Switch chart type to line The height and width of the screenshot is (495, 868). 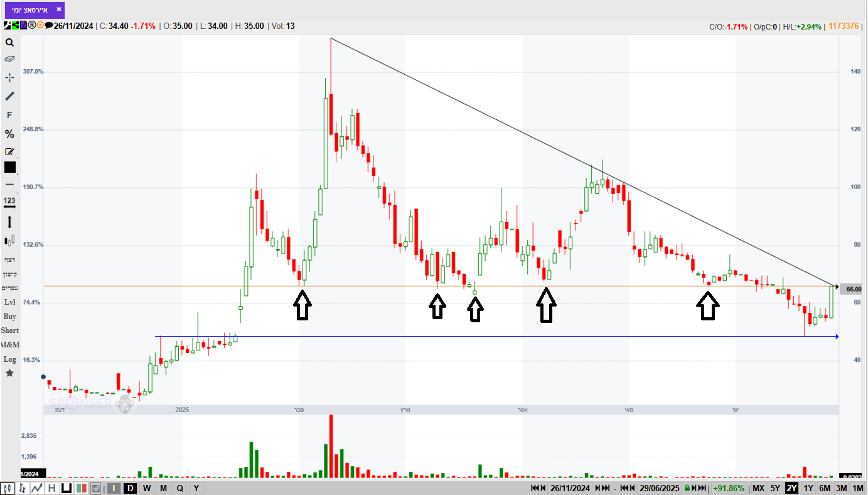pyautogui.click(x=37, y=488)
